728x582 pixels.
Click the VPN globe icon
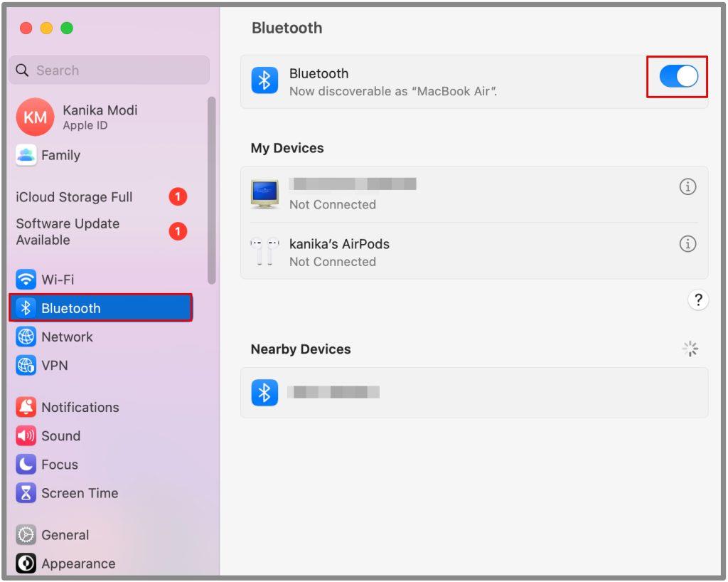tap(26, 366)
